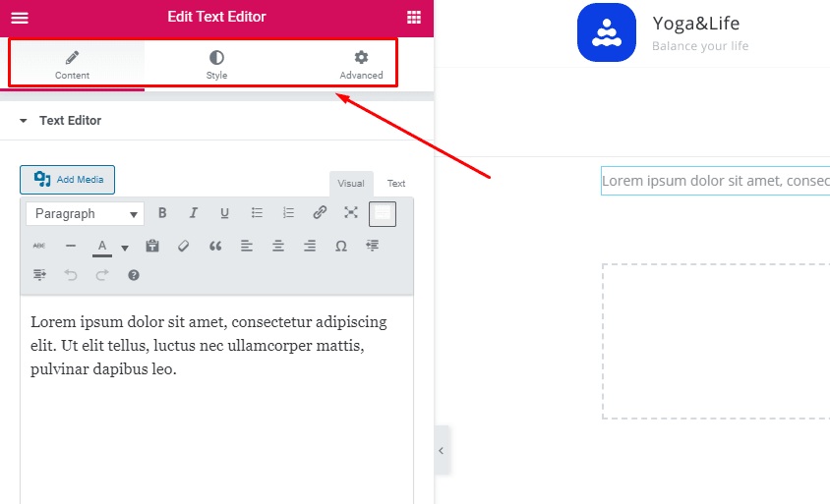Toggle italic formatting
Viewport: 830px width, 504px height.
[194, 213]
